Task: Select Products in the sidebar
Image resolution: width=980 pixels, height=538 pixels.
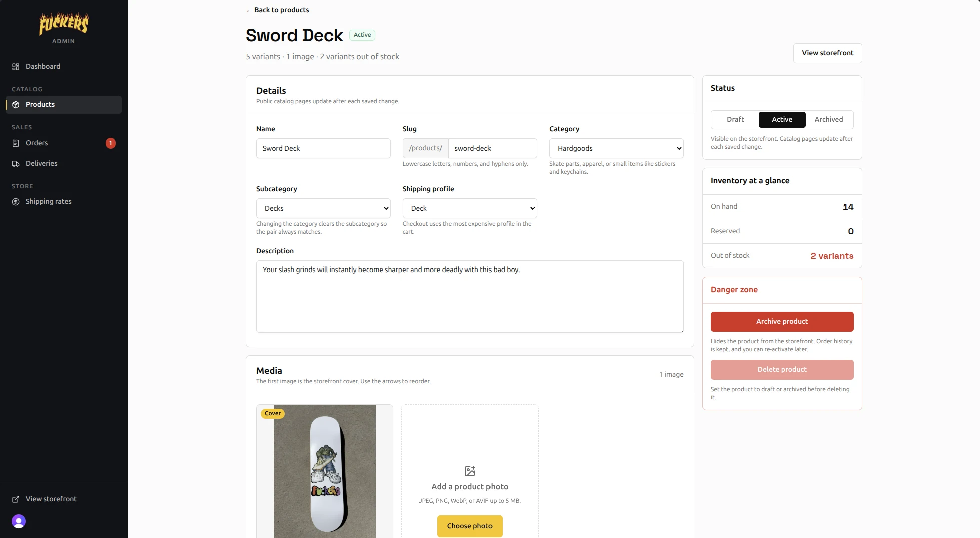Action: coord(64,105)
